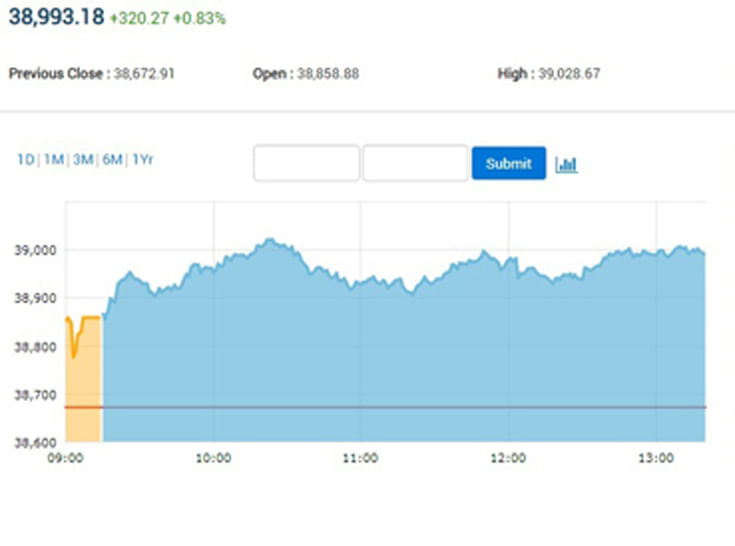
Task: Select the 1D time range
Action: pos(25,160)
